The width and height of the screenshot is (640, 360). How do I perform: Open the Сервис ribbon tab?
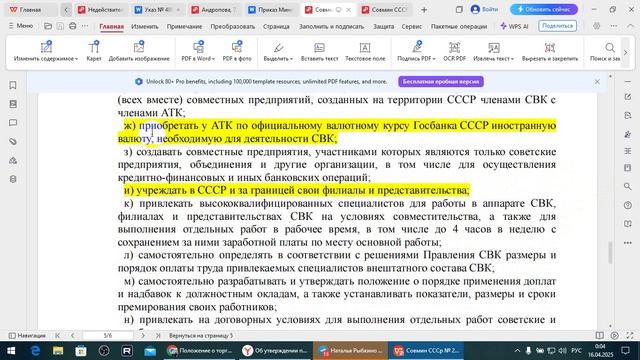pos(411,27)
